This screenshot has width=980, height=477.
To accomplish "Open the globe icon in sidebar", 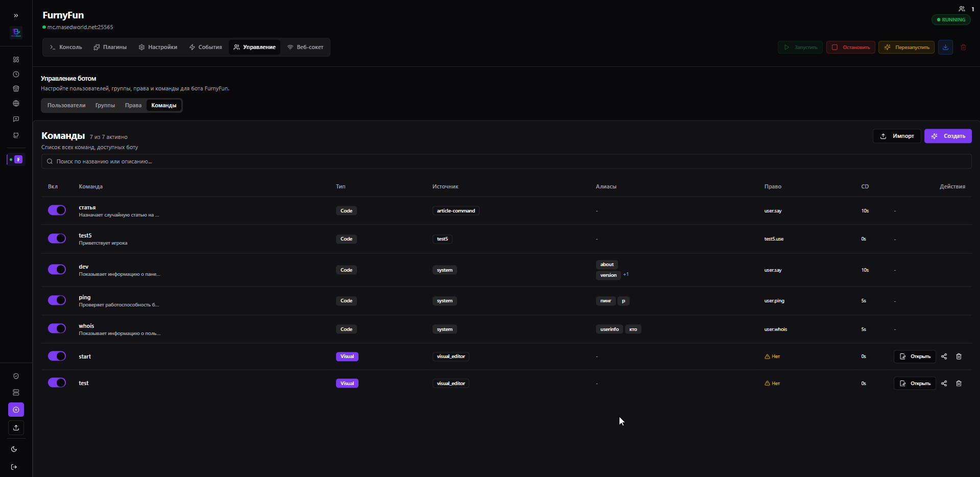I will click(16, 104).
